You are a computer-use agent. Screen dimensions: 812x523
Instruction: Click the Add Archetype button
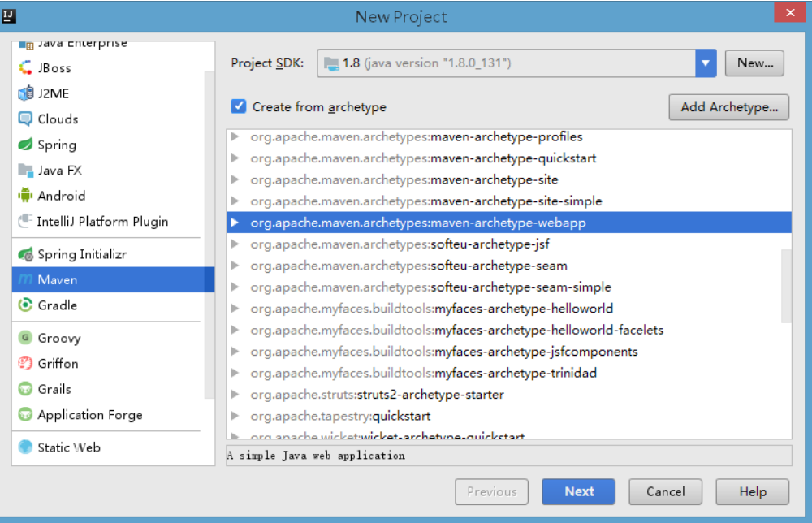[728, 106]
